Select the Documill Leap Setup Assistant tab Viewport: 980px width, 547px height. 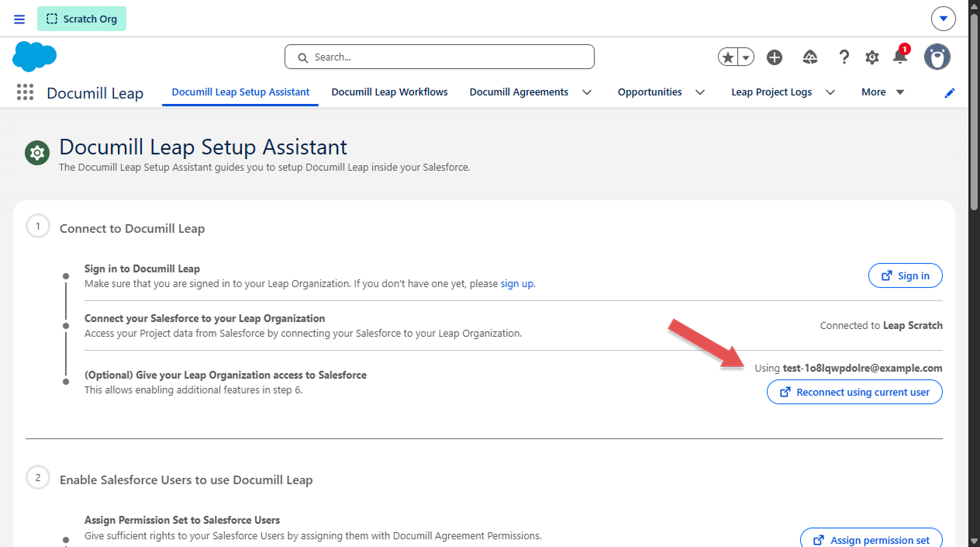(240, 92)
